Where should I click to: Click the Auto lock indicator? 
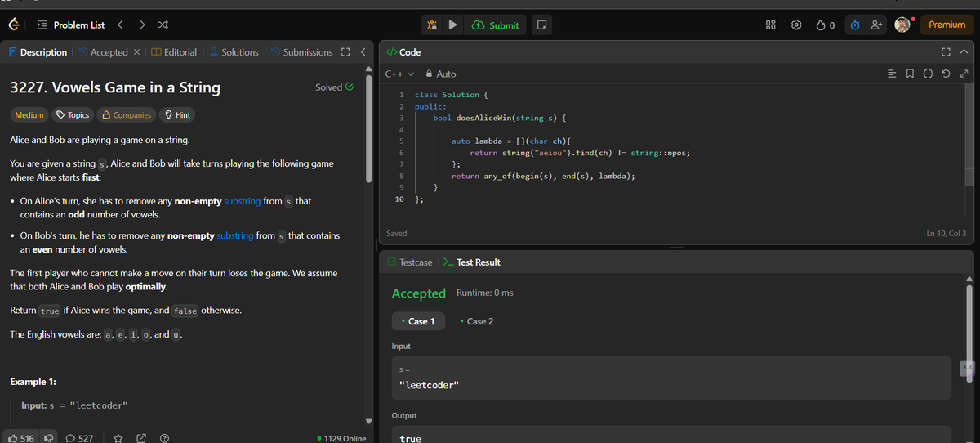(x=441, y=74)
